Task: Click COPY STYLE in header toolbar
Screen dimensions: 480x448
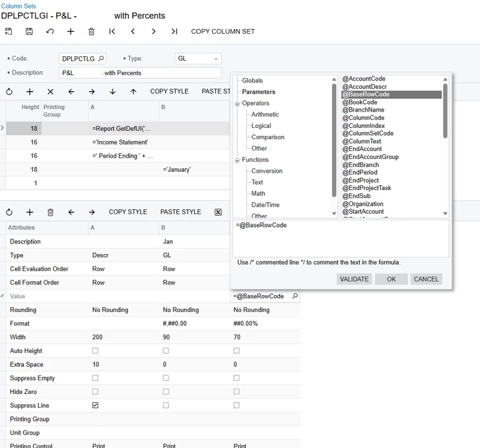Action: tap(169, 92)
